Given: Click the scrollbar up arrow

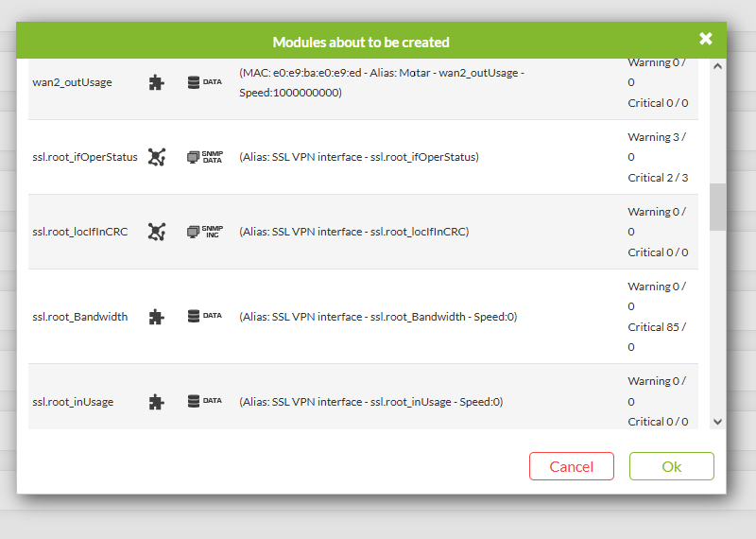Looking at the screenshot, I should coord(717,66).
